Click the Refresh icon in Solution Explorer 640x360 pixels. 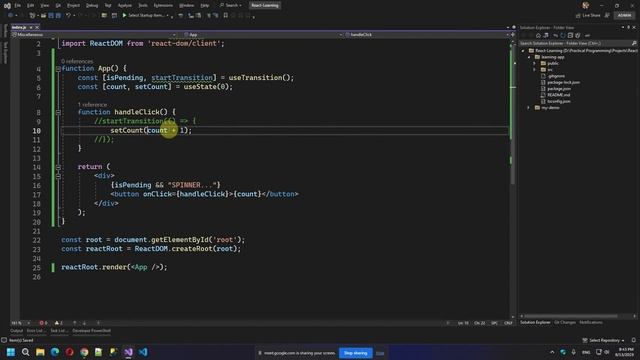[x=563, y=36]
